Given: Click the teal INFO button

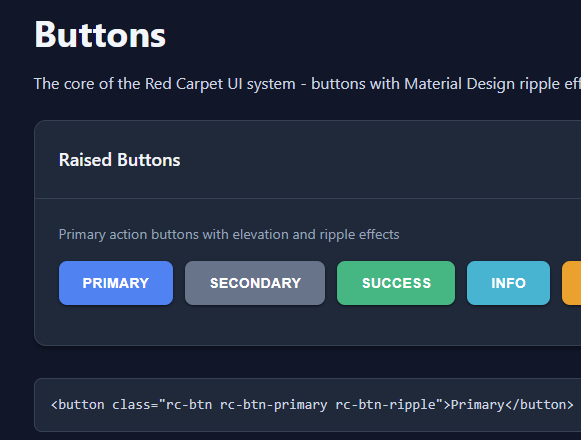Looking at the screenshot, I should click(508, 283).
